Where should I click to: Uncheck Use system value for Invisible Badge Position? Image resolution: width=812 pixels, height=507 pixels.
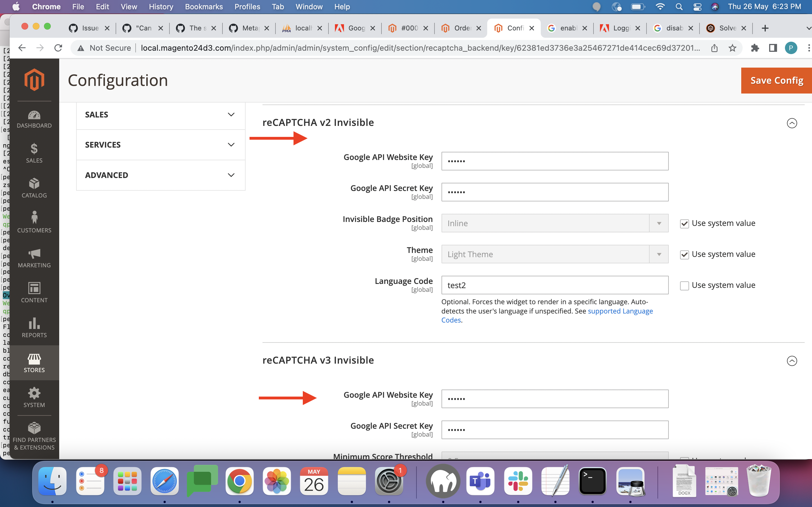(684, 224)
